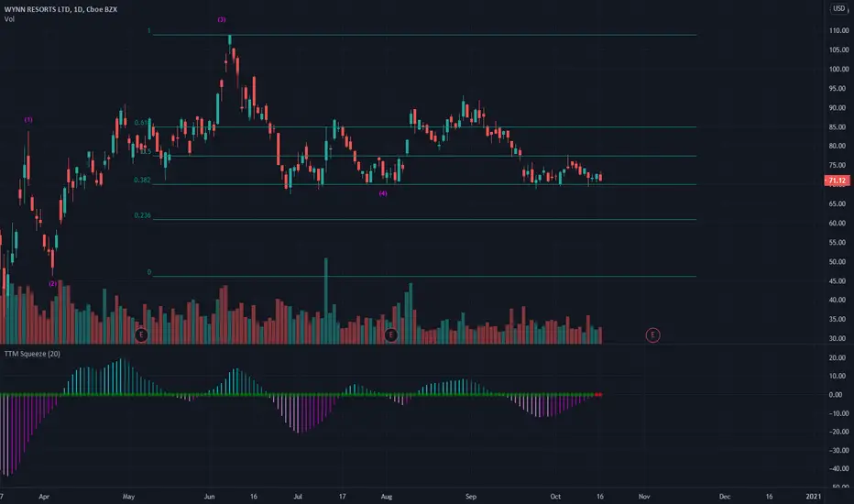854x504 pixels.
Task: Click the earnings E marker near August
Action: [390, 334]
